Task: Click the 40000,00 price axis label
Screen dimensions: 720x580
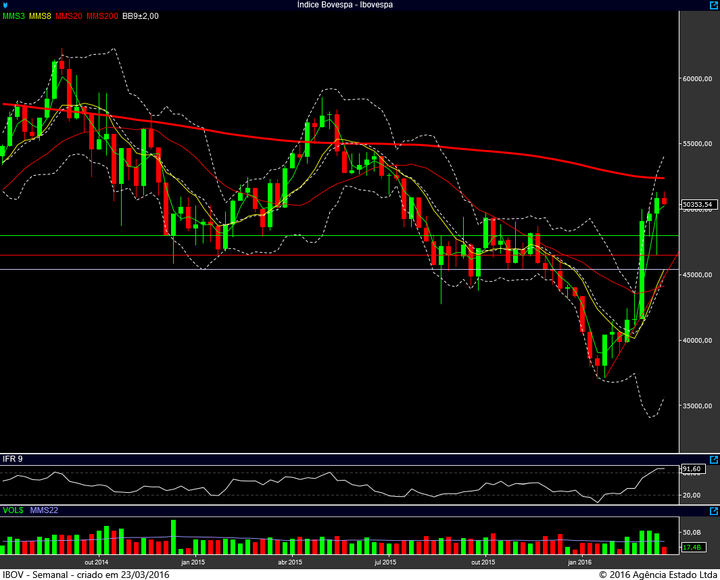Action: 697,341
